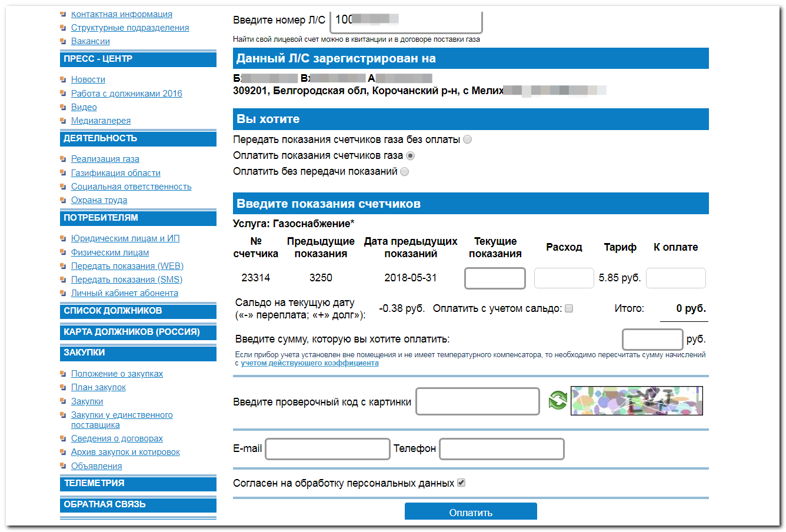Open the ЗАКУПКИ section header
Screen dimensions: 786x532
tap(138, 353)
